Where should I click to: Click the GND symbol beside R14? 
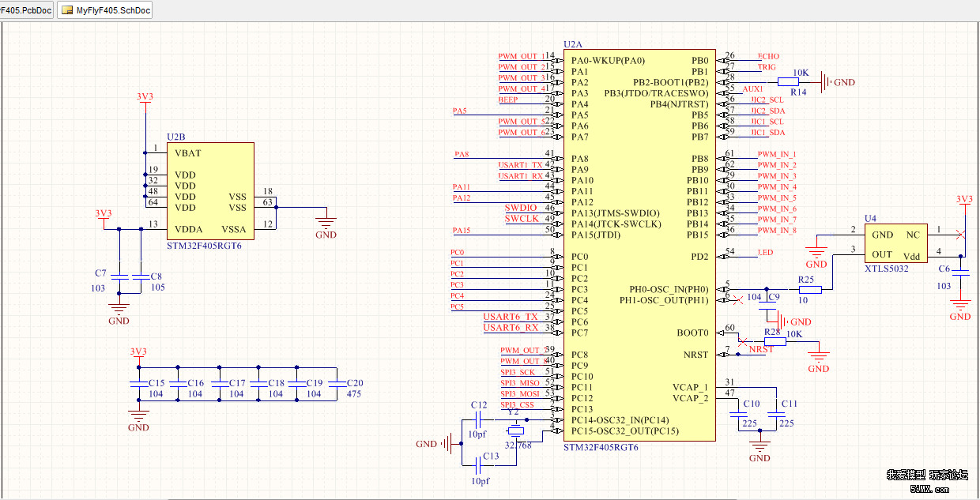[826, 82]
